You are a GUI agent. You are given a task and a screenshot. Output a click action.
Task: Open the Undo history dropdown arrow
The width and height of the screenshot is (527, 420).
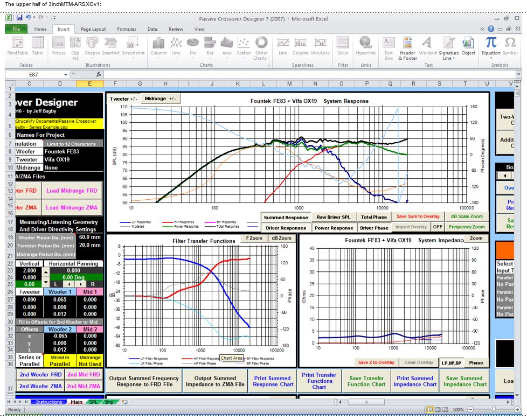pos(34,17)
